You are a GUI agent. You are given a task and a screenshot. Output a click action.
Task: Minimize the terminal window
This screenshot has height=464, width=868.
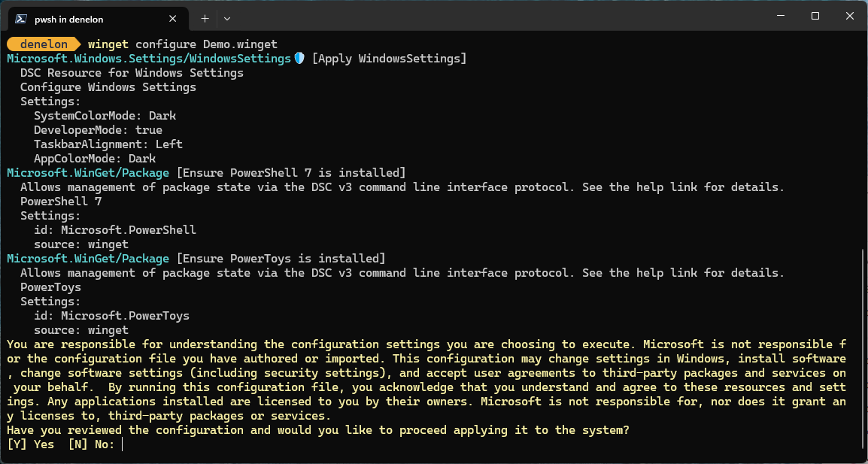pyautogui.click(x=781, y=17)
